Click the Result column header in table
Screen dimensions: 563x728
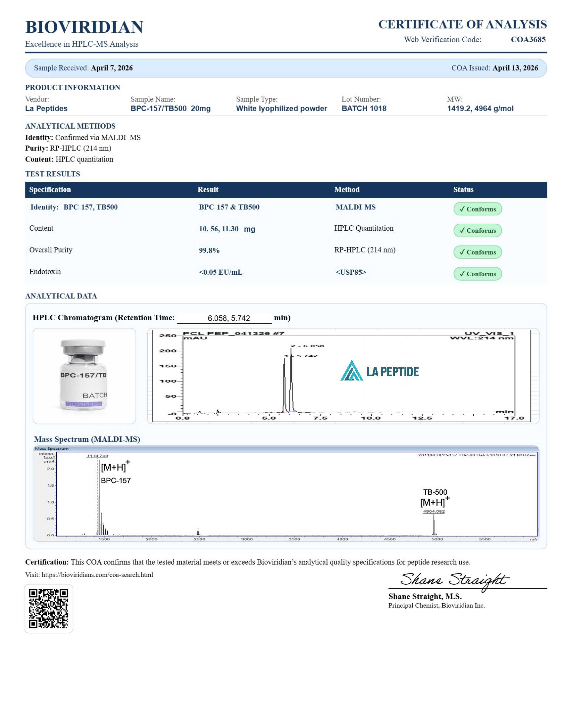(208, 189)
